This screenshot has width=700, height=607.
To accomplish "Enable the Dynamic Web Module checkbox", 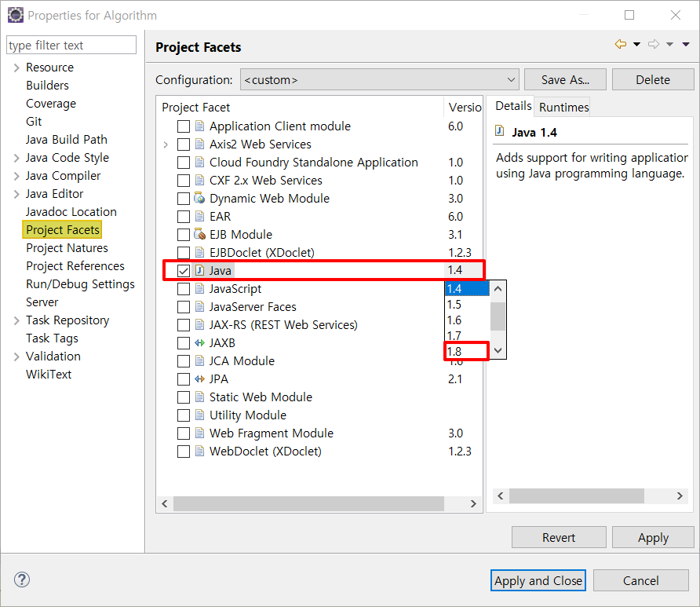I will tap(184, 199).
